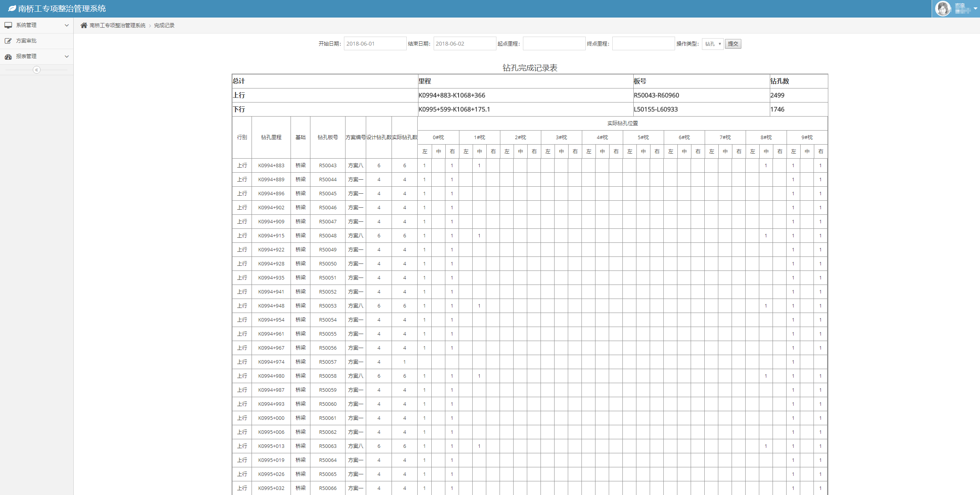Viewport: 980px width, 495px height.
Task: Open the 方案审批 menu item
Action: click(26, 41)
